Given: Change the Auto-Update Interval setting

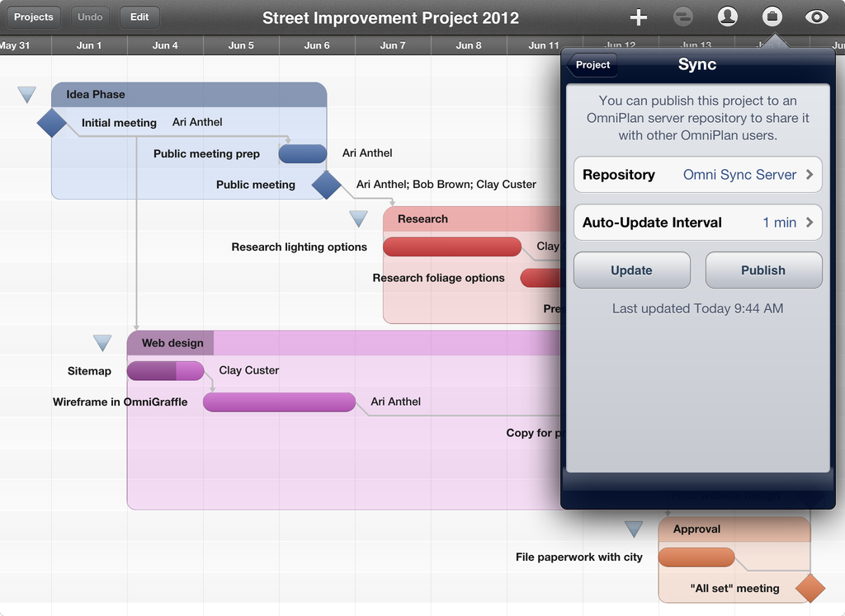Looking at the screenshot, I should 697,223.
